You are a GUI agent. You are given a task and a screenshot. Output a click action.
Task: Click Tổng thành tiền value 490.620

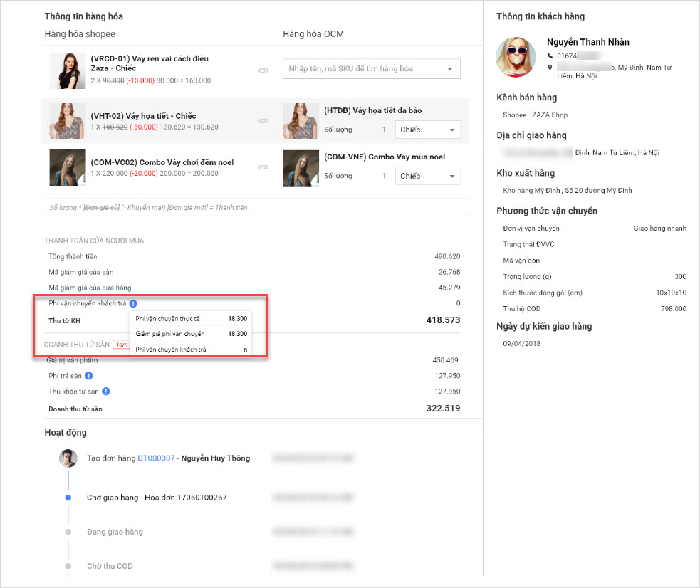point(447,256)
